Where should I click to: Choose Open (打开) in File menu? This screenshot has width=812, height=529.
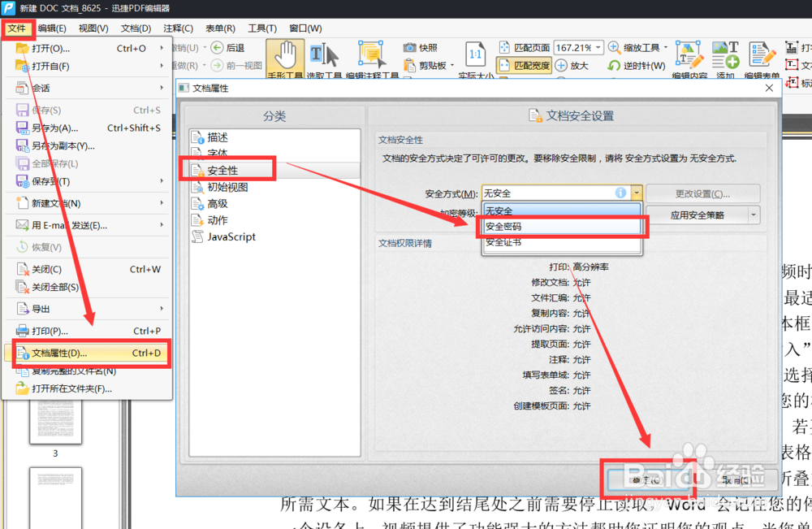[87, 48]
